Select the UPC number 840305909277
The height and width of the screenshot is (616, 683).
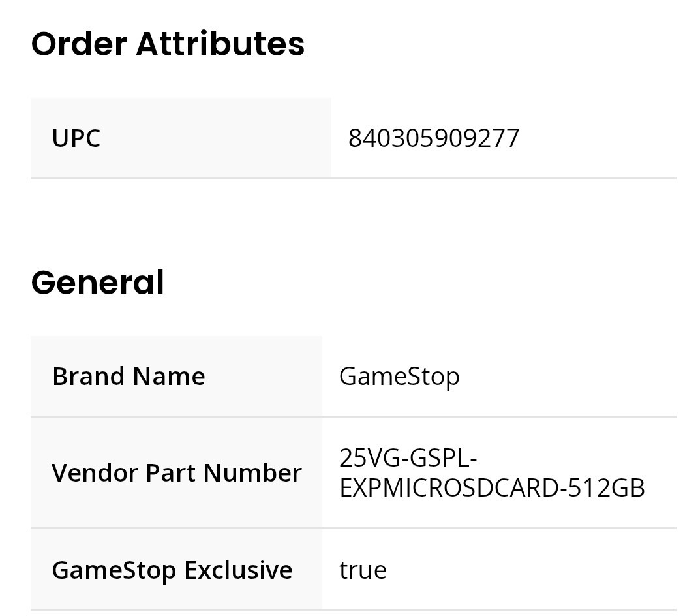[434, 138]
